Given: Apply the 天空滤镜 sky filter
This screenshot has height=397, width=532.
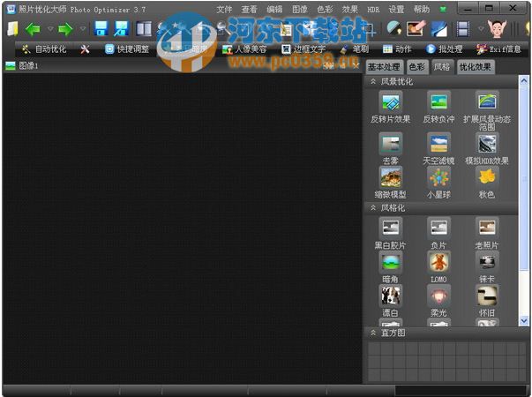Looking at the screenshot, I should (x=438, y=144).
